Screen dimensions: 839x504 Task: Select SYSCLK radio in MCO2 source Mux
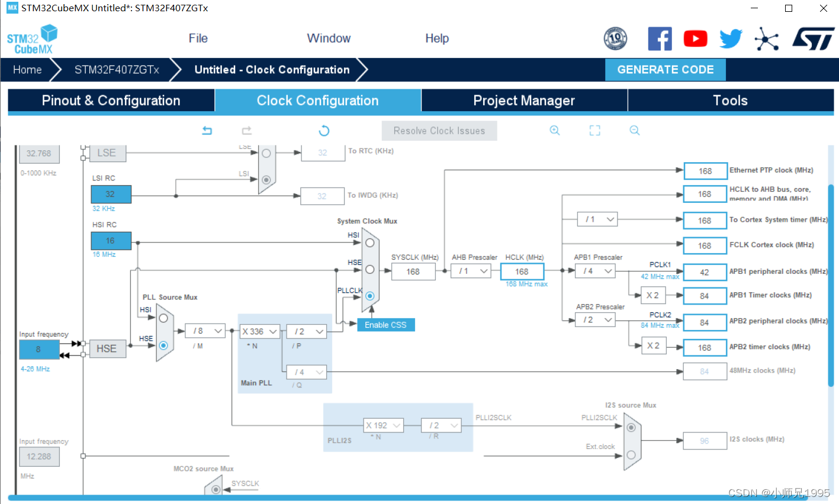(216, 489)
